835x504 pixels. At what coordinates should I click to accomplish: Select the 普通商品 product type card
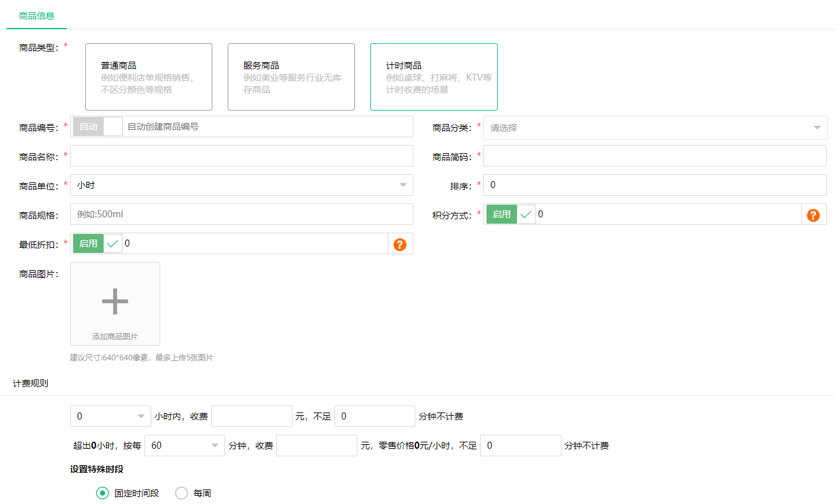click(148, 77)
